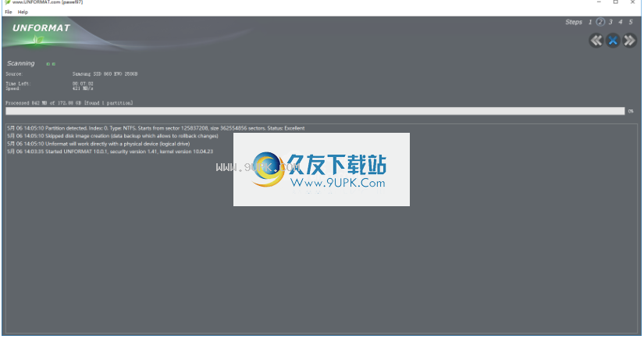Click the Samsung SSD 860 EVO source text
Screen dimensions: 644x339
pyautogui.click(x=105, y=74)
